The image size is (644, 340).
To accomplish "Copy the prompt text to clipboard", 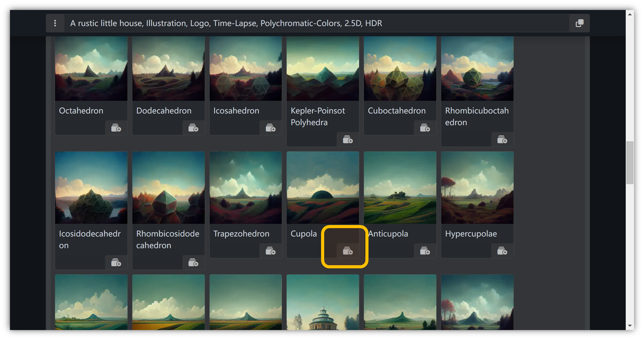I will [x=579, y=23].
